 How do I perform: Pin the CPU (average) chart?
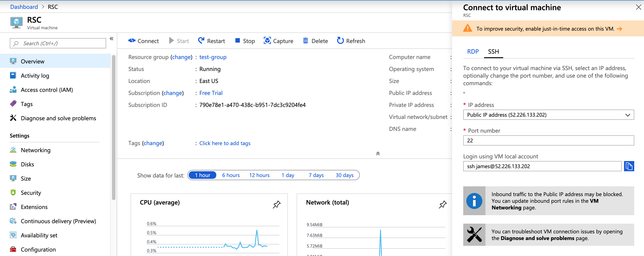click(276, 205)
